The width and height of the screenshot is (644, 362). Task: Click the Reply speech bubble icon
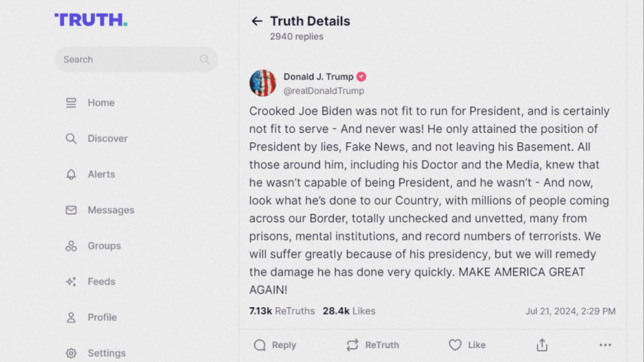click(x=260, y=345)
